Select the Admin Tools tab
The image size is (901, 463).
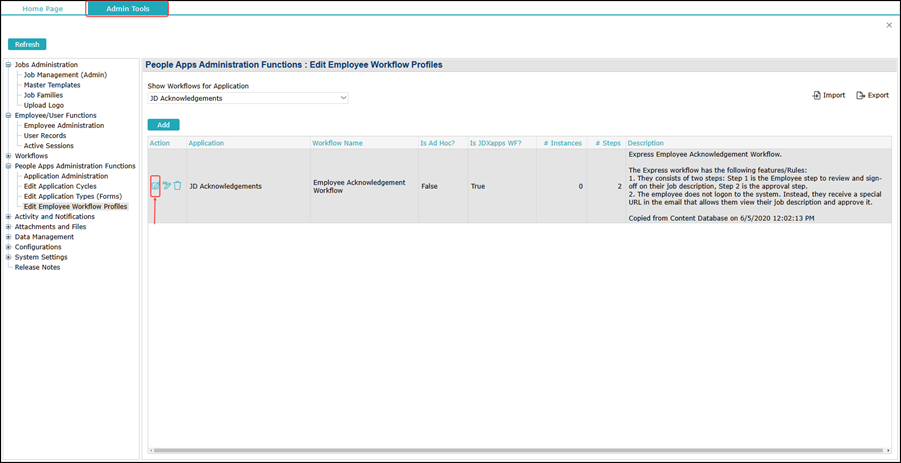point(126,9)
